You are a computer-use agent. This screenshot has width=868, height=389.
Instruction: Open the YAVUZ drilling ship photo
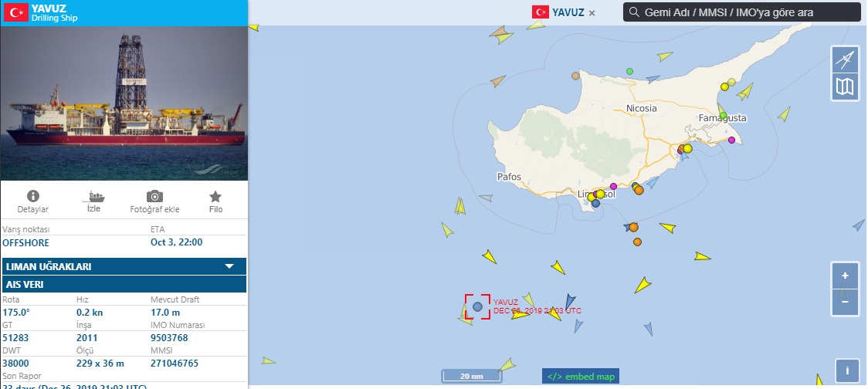pyautogui.click(x=124, y=103)
